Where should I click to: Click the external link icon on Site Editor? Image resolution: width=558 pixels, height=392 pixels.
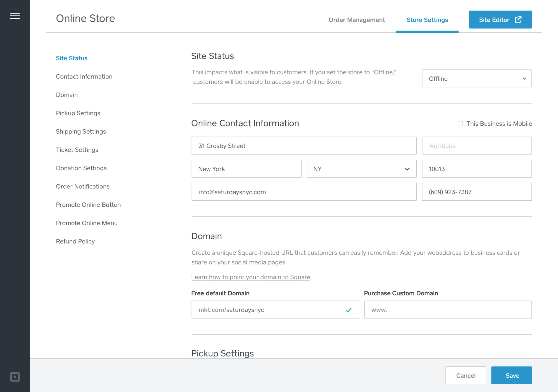[x=518, y=20]
